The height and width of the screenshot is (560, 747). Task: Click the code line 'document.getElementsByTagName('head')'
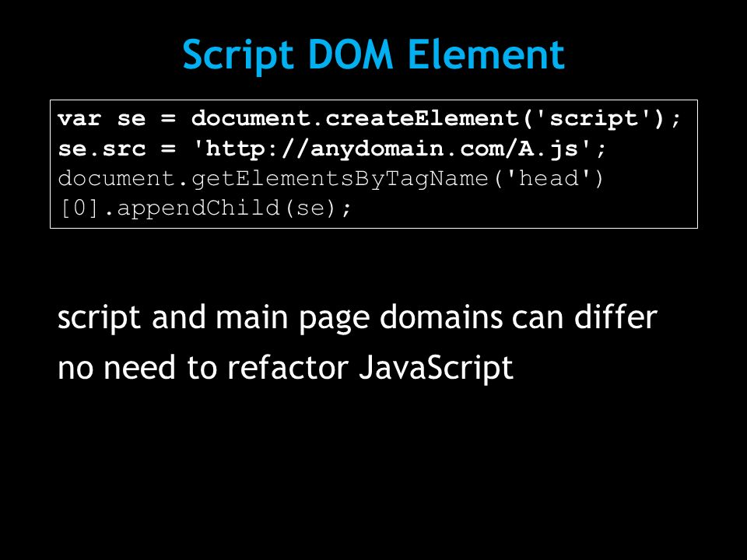click(331, 179)
